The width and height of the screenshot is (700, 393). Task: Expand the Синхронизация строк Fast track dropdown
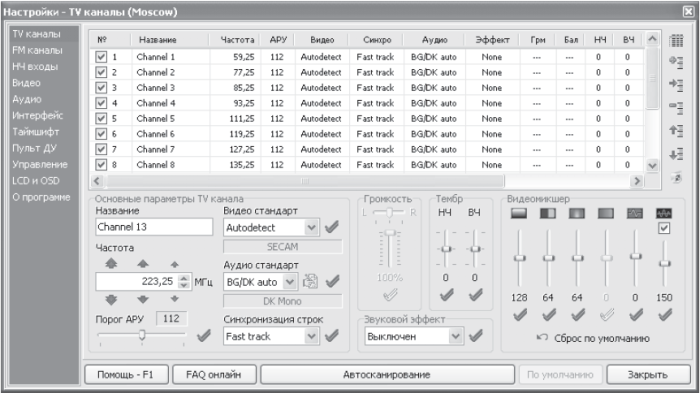[312, 336]
